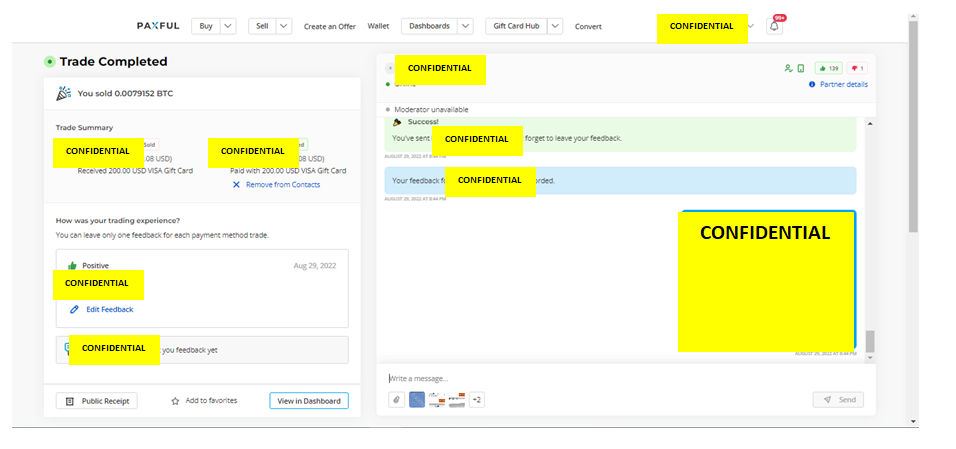
Task: Click Edit Feedback link
Action: 110,309
